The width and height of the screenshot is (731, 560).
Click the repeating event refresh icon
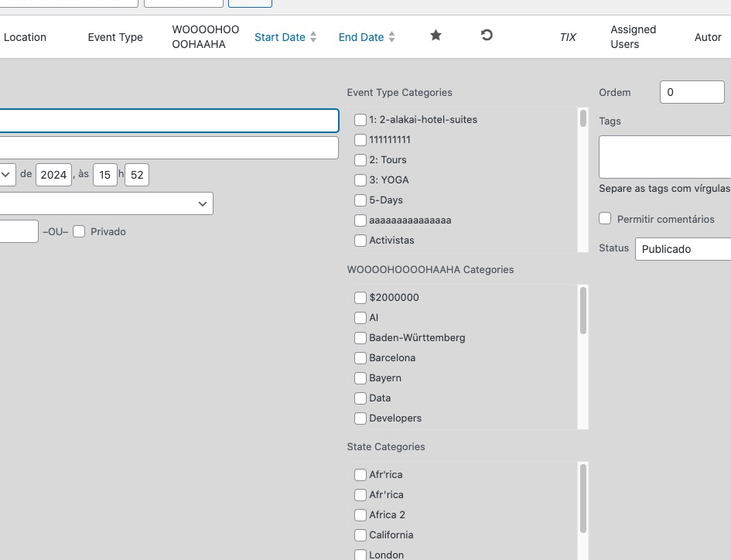(487, 36)
